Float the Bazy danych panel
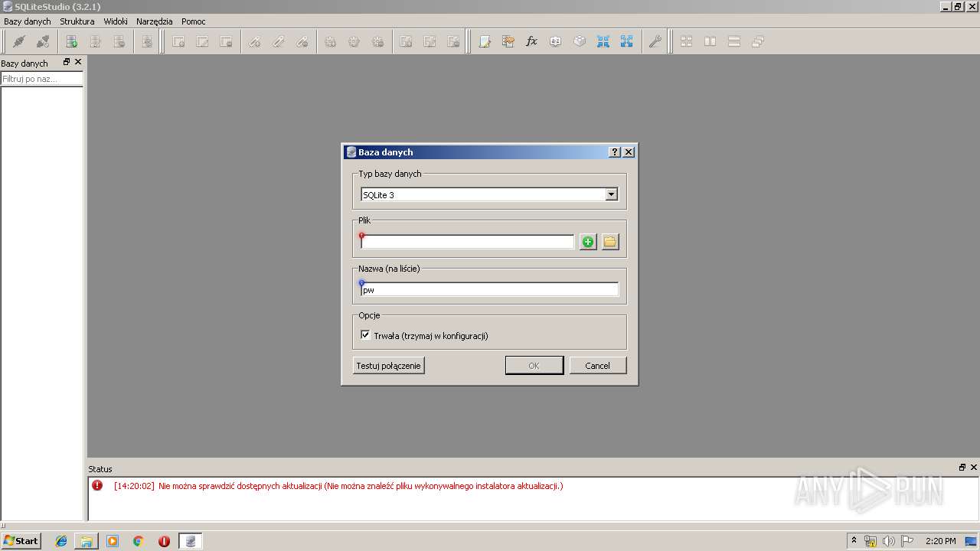Screen dimensions: 980x551 (66, 62)
